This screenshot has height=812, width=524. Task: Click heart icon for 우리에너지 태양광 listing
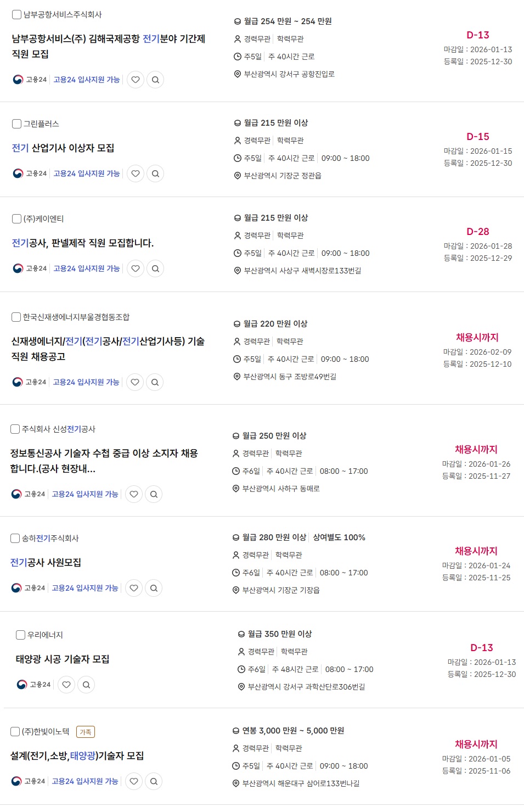point(66,685)
